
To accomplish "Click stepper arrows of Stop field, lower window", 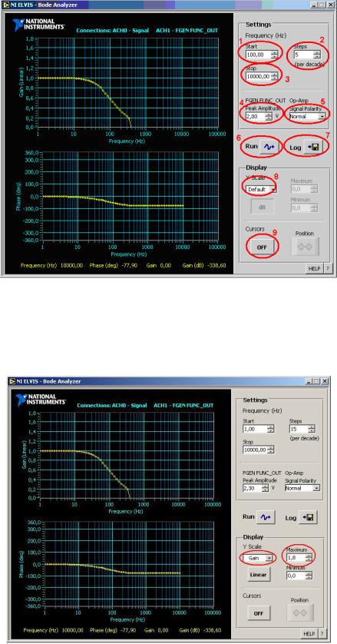I will pos(271,450).
